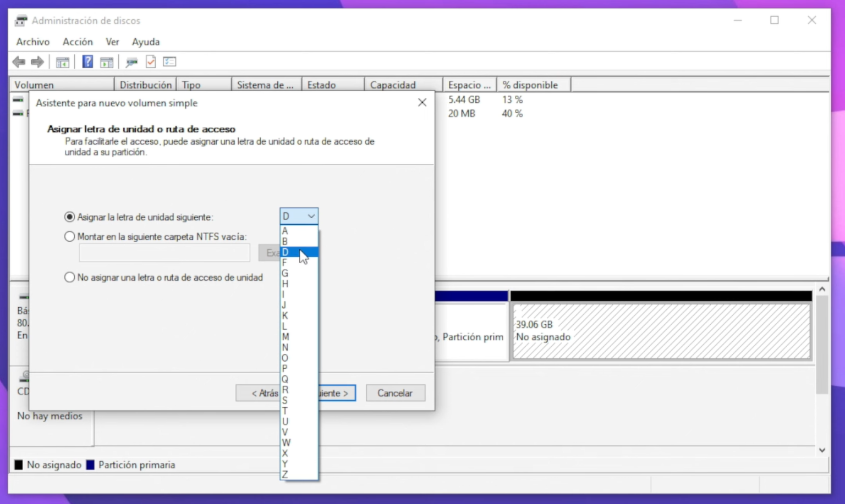Close the new simple volume wizard
The image size is (845, 504).
[x=422, y=103]
